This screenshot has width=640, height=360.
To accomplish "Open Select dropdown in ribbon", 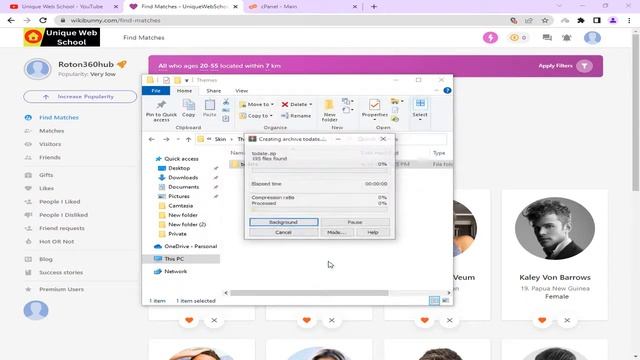I will pyautogui.click(x=420, y=110).
